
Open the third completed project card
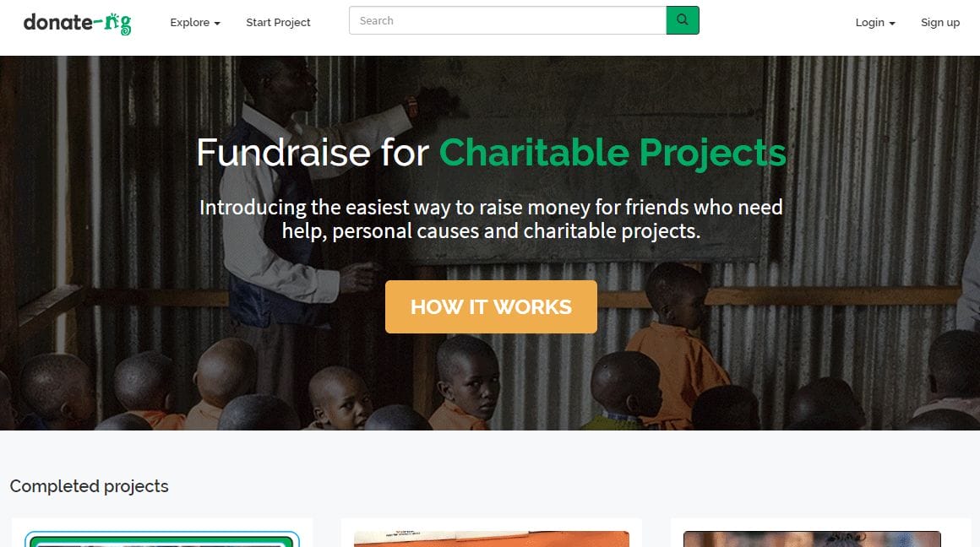click(819, 535)
